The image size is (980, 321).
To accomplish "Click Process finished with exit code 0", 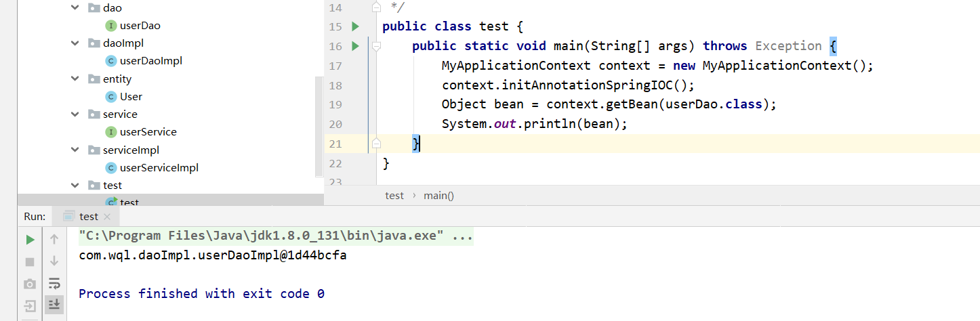I will (201, 294).
